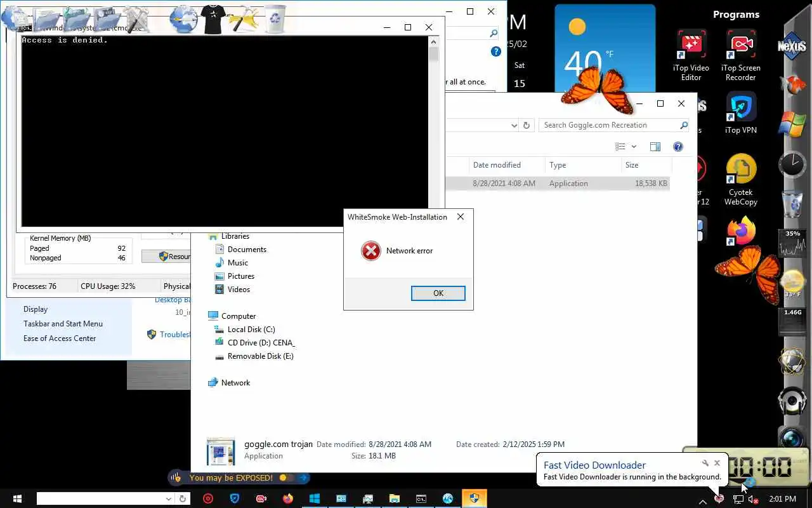Close the WhiteSmoke Web-Installation dialog
Screen dimensions: 812x508
461,217
